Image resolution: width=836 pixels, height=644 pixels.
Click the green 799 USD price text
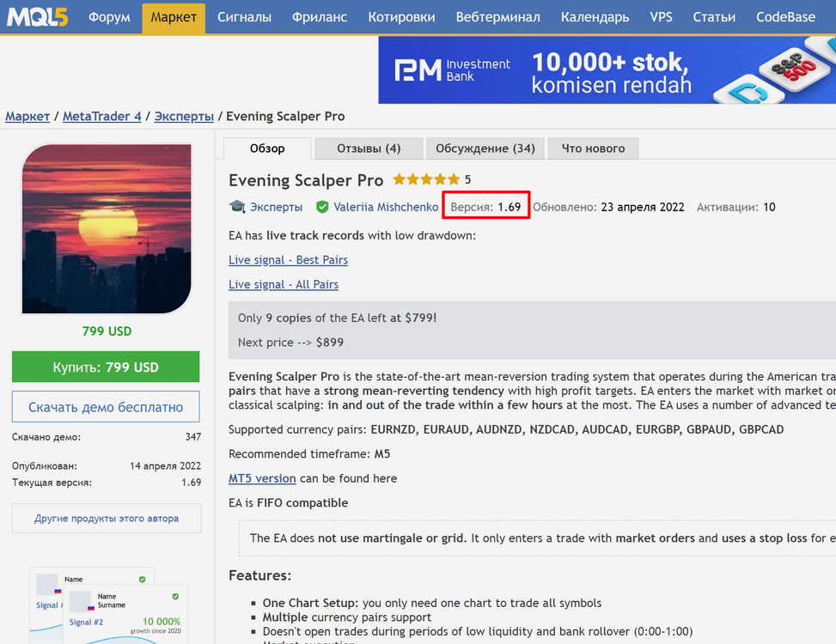click(107, 331)
